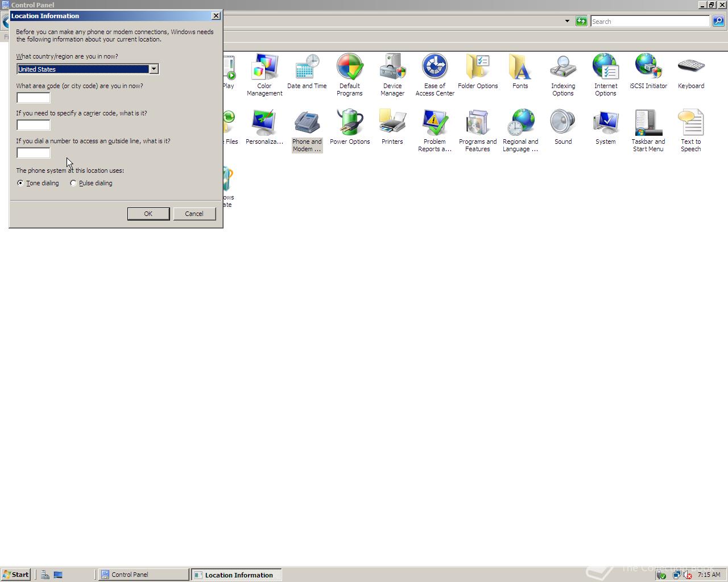The width and height of the screenshot is (728, 582).
Task: Open Taskbar and Start Menu settings
Action: [648, 131]
